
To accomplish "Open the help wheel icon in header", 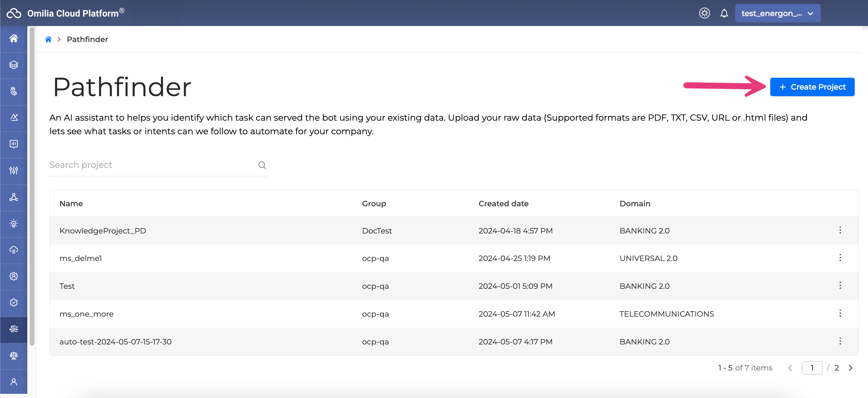I will tap(704, 13).
